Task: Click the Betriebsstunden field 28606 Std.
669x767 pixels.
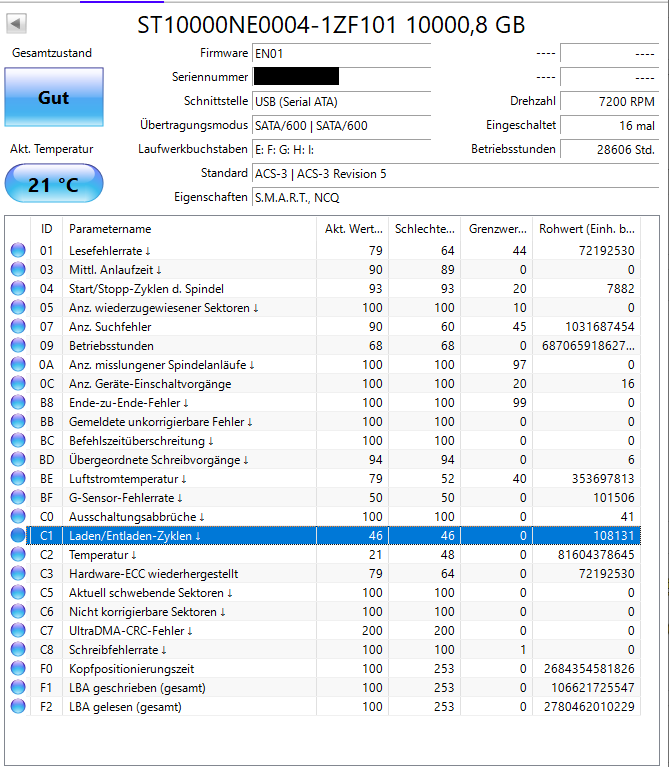Action: pyautogui.click(x=609, y=149)
